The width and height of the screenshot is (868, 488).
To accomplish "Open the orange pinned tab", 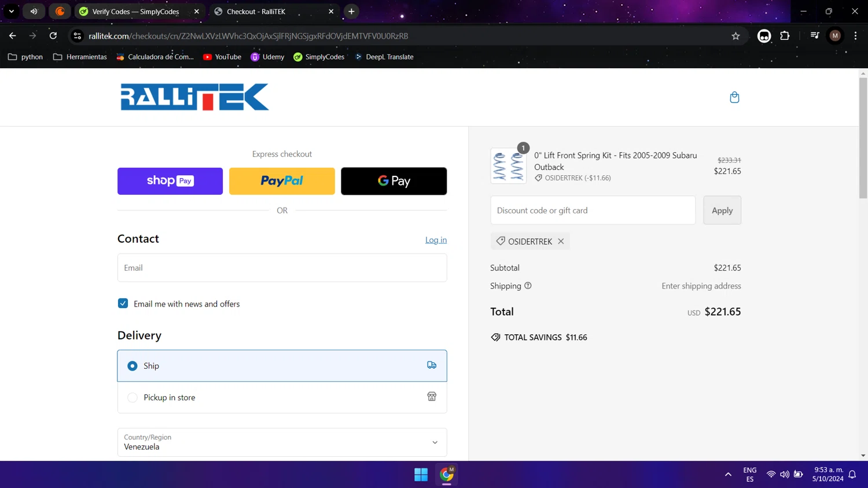I will click(x=60, y=12).
